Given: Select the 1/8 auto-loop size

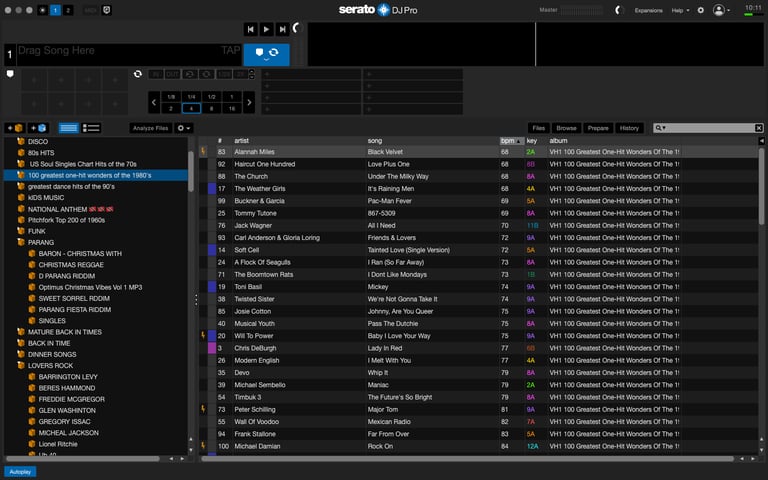Looking at the screenshot, I should [x=171, y=97].
